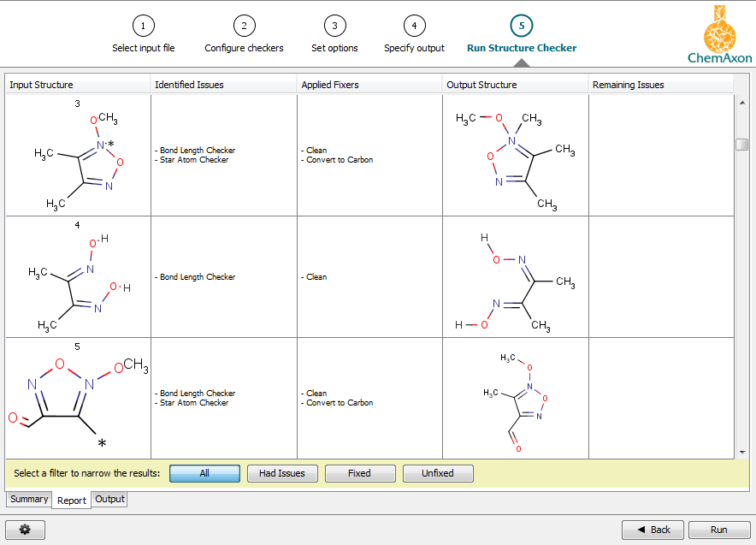
Task: Enable the Had Issues filter
Action: (x=282, y=473)
